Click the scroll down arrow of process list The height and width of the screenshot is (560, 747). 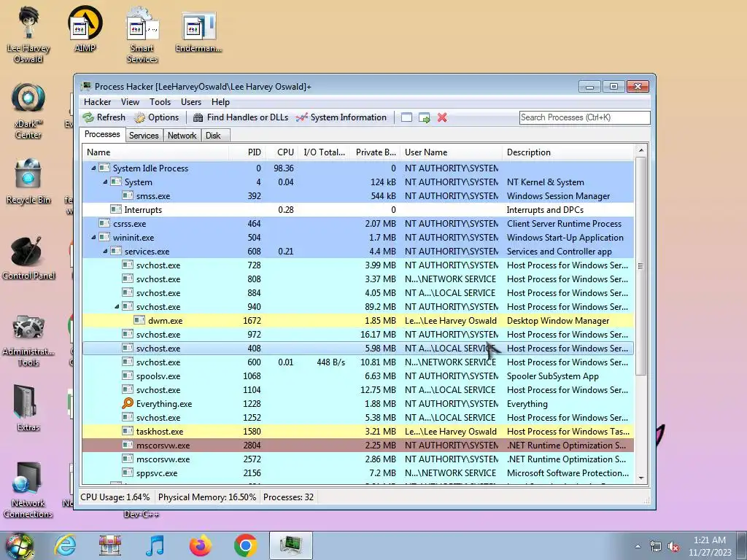pos(640,478)
